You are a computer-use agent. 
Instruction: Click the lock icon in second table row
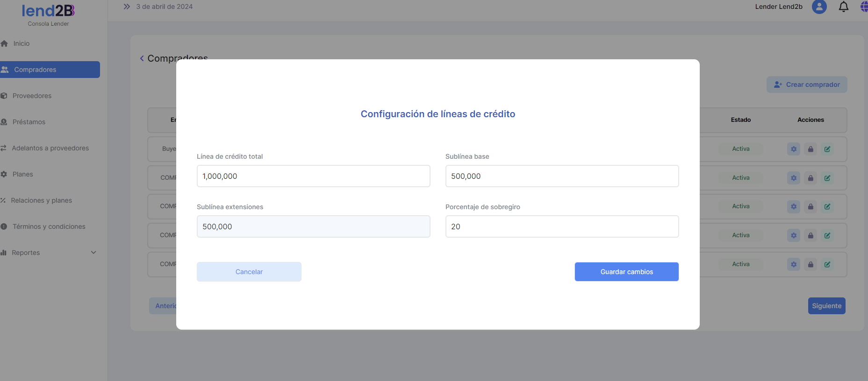(x=811, y=178)
